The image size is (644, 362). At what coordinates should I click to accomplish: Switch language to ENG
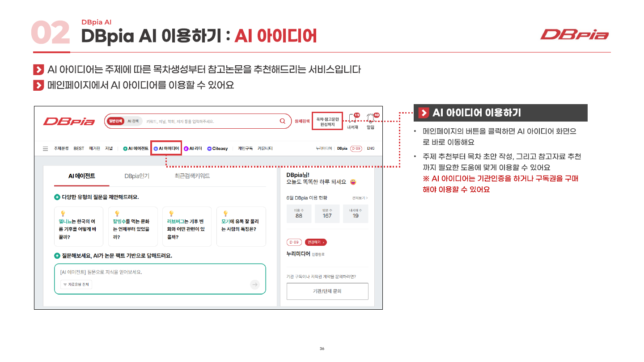click(371, 148)
